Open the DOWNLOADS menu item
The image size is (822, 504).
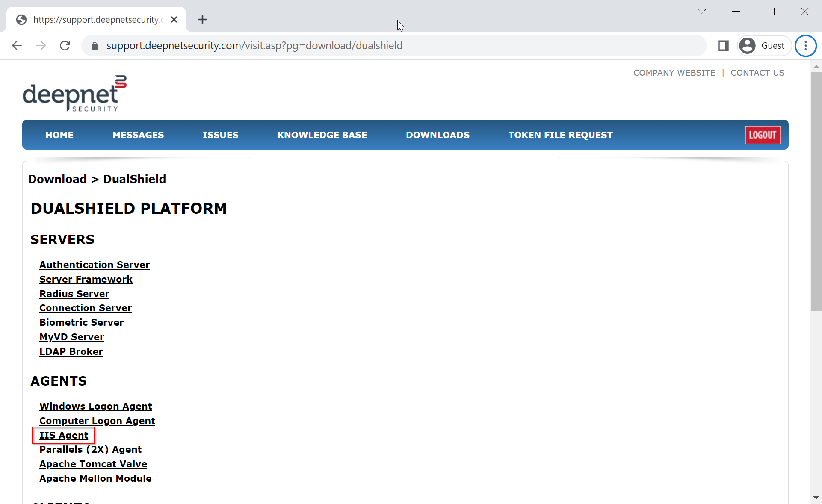point(438,135)
